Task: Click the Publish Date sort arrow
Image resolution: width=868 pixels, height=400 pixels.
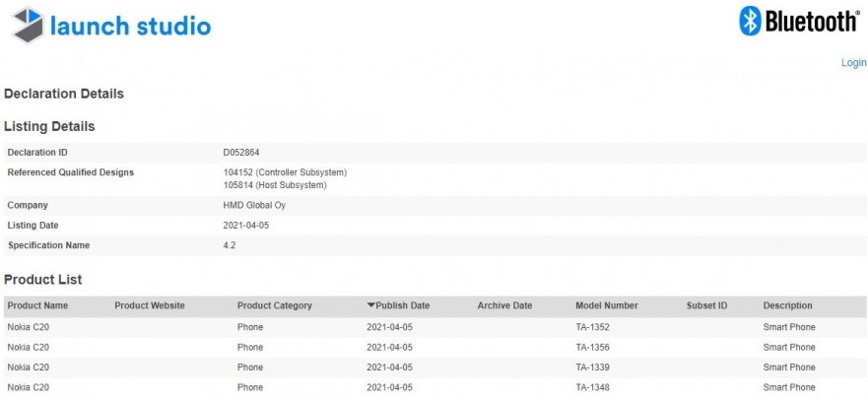Action: tap(370, 305)
